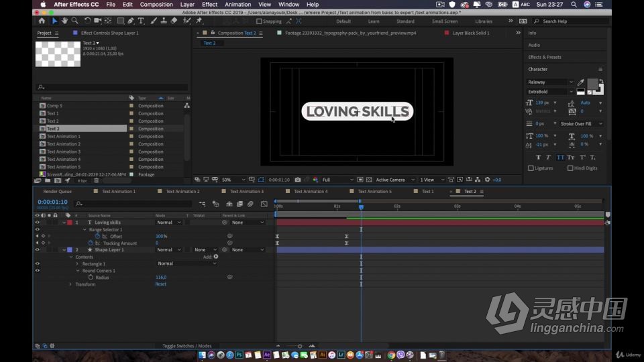The height and width of the screenshot is (362, 644).
Task: Switch to the Text Animation 3 timeline tab
Action: (x=246, y=191)
